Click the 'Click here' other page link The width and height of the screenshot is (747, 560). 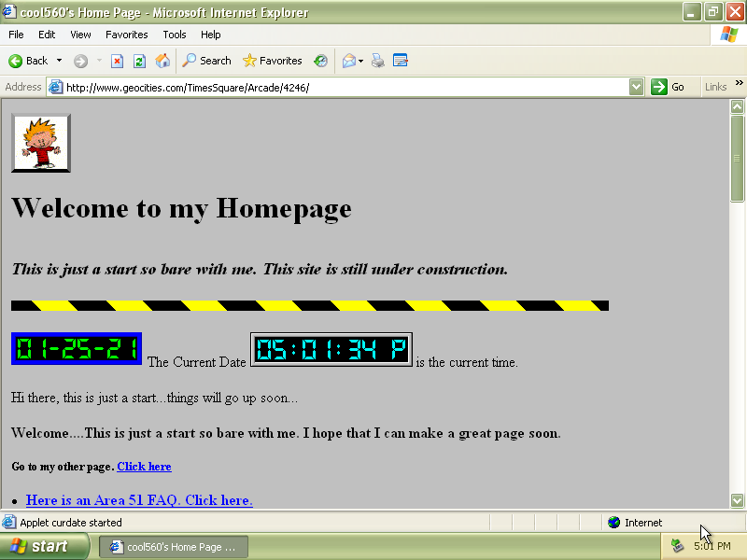coord(145,466)
